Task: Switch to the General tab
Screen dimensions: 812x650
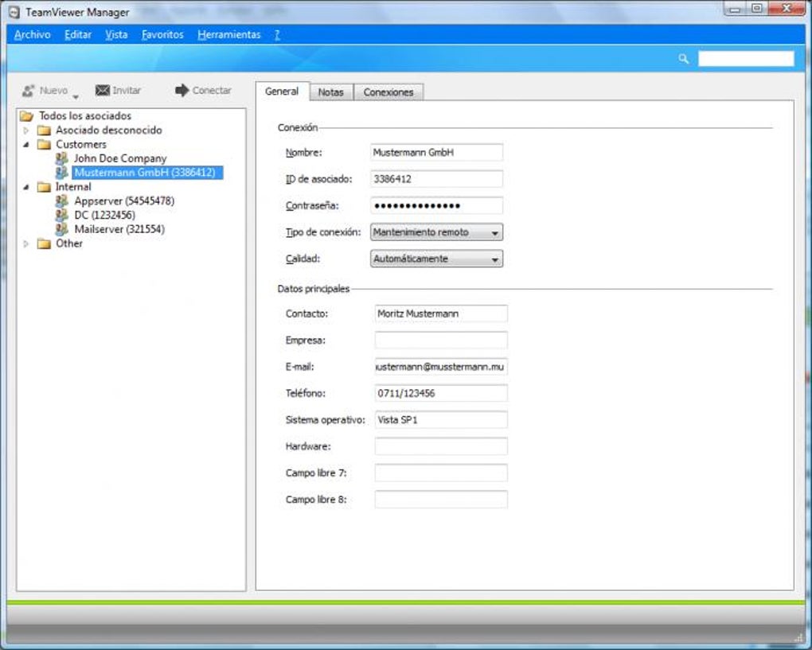Action: click(283, 91)
